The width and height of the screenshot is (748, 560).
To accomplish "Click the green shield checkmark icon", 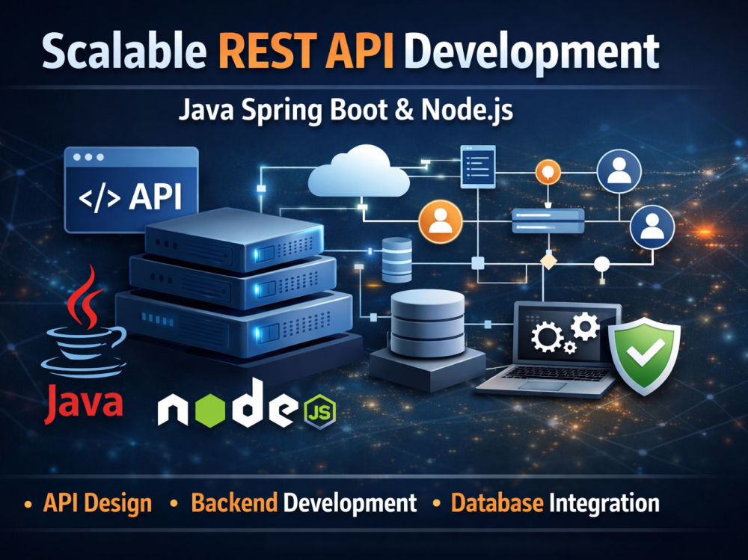I will pos(645,356).
